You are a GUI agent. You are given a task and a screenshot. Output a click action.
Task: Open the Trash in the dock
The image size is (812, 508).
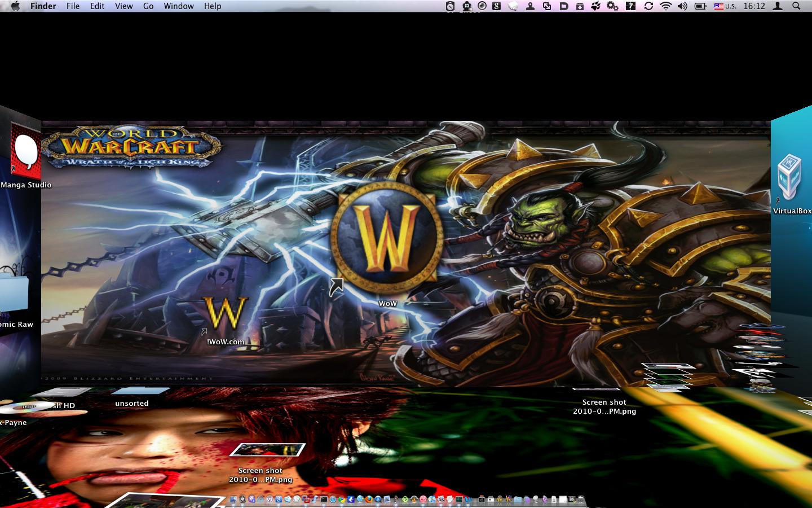point(581,499)
